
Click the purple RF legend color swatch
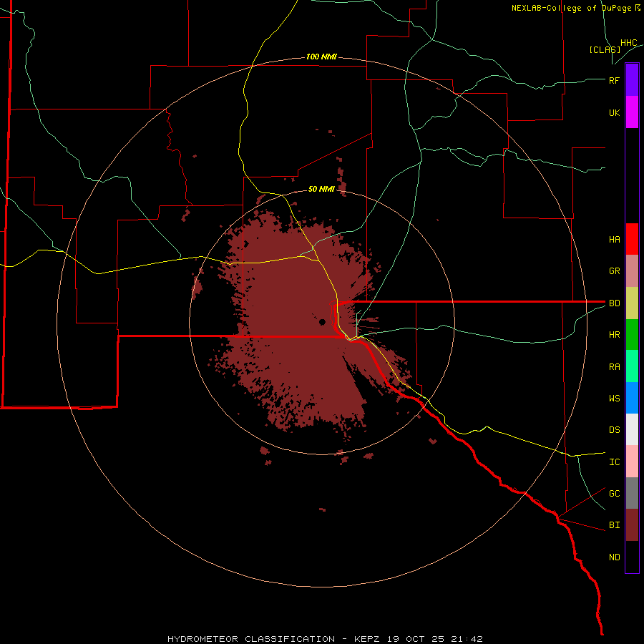point(632,80)
